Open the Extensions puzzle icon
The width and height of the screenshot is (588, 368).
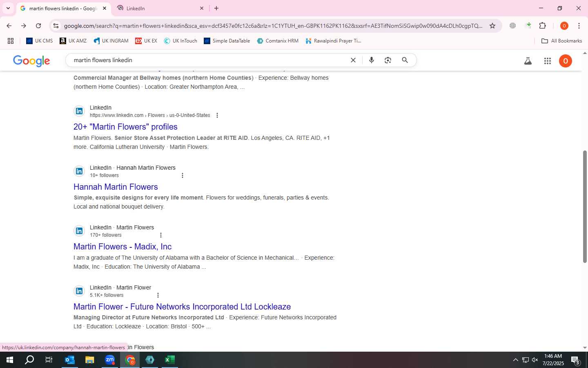[543, 26]
